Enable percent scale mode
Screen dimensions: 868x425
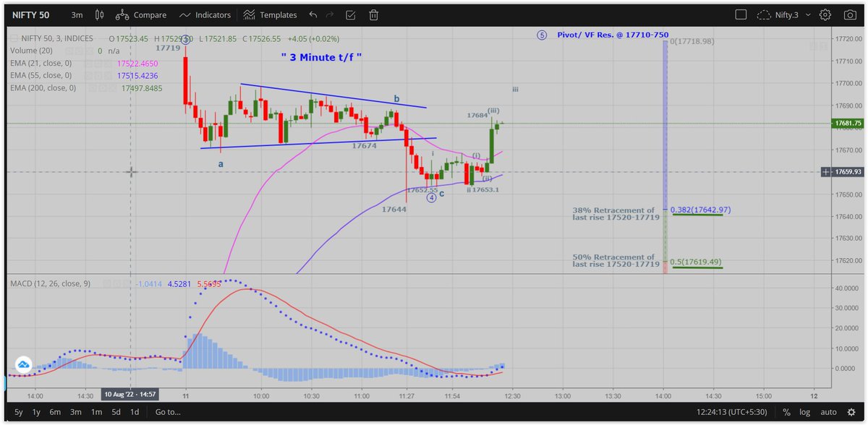[x=786, y=411]
